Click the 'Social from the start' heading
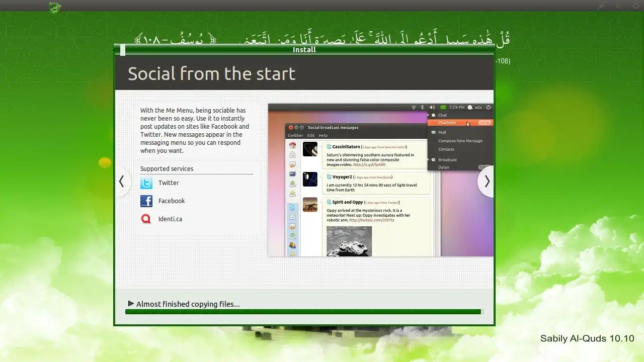The height and width of the screenshot is (362, 644). 211,73
